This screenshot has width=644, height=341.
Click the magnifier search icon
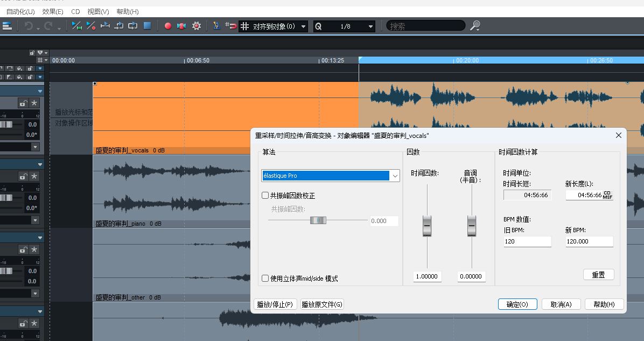coord(475,26)
